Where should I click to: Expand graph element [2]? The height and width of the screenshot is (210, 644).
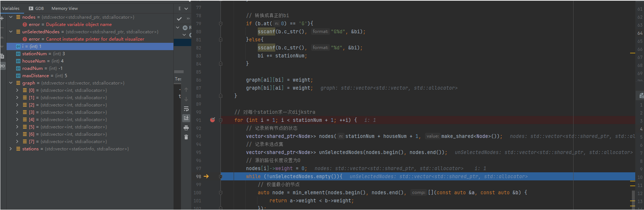coord(17,105)
